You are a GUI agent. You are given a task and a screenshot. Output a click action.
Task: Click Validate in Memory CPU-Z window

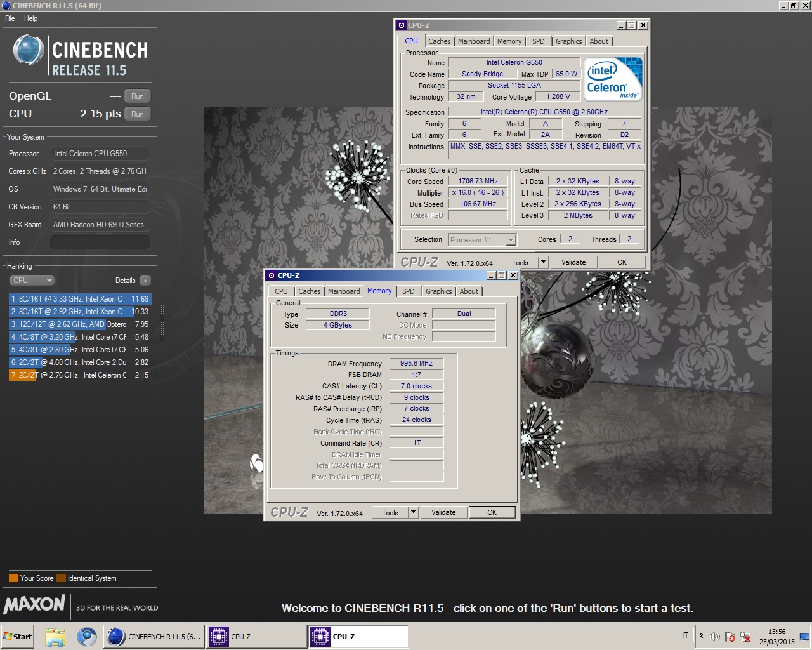(x=443, y=512)
